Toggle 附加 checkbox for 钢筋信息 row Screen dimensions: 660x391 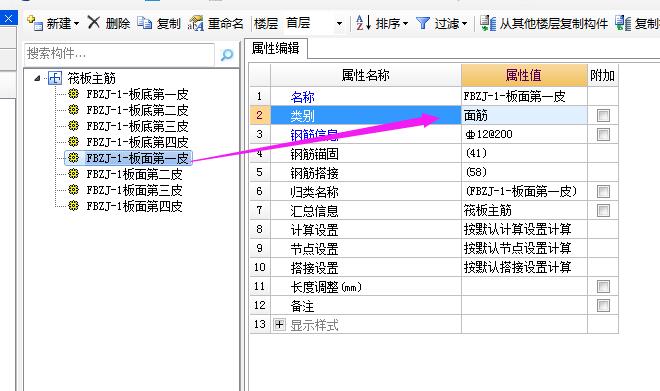[603, 134]
